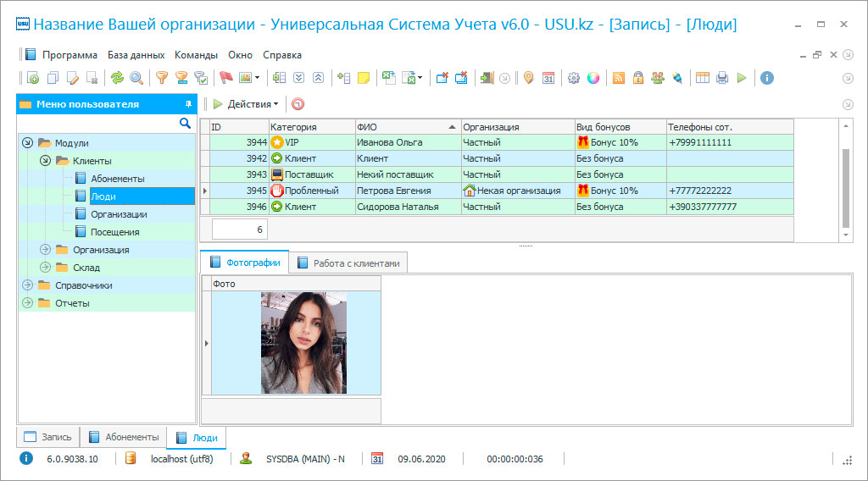Click the green refresh arrows icon
868x481 pixels.
(117, 78)
